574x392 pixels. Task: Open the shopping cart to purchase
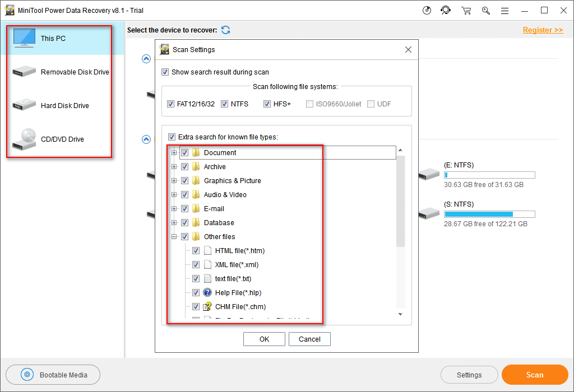466,10
